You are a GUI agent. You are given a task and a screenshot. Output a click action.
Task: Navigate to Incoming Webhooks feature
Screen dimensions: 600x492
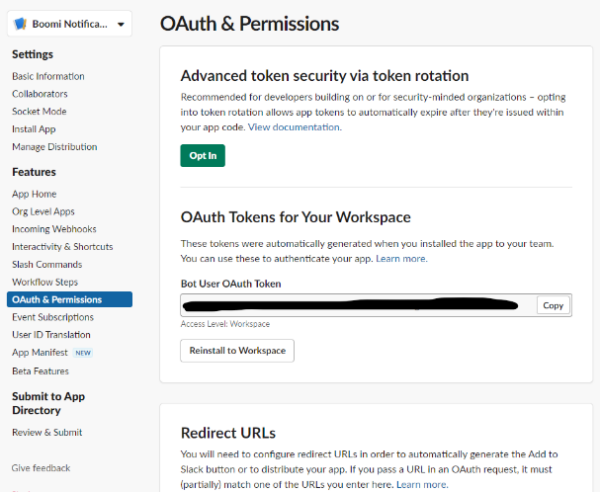click(54, 229)
